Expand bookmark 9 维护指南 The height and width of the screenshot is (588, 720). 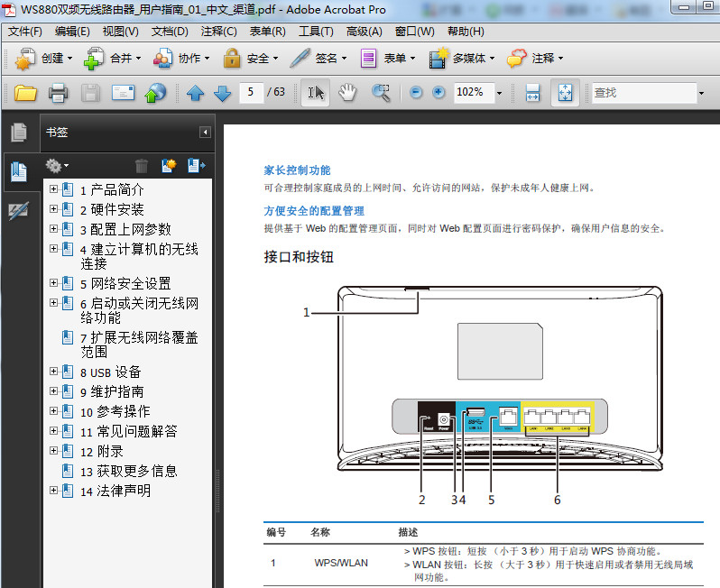54,391
